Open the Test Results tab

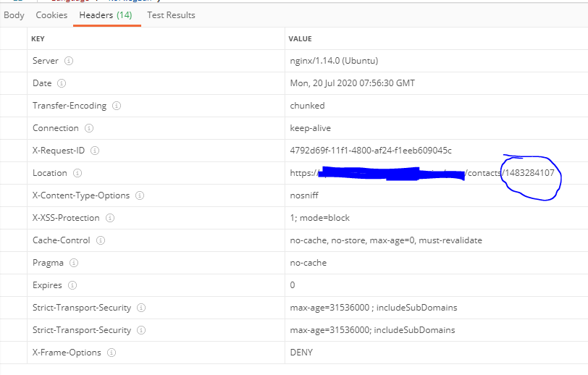(x=171, y=15)
